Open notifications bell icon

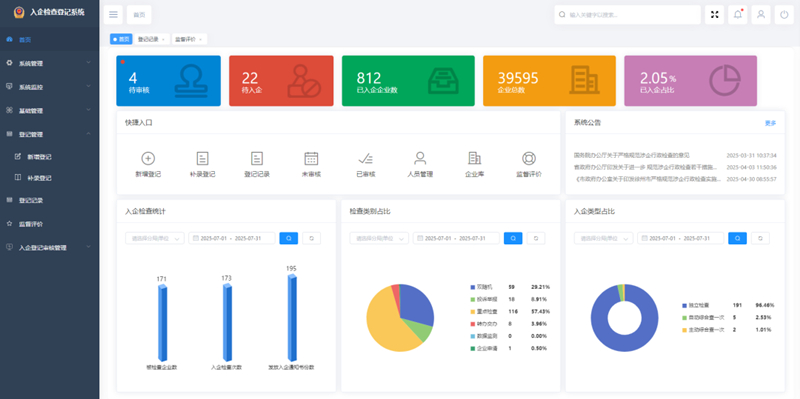(x=738, y=15)
